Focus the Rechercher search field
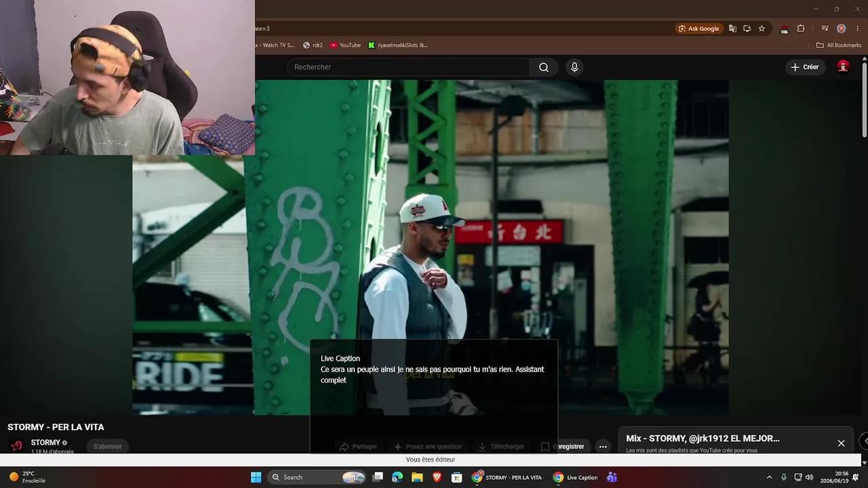 (408, 67)
